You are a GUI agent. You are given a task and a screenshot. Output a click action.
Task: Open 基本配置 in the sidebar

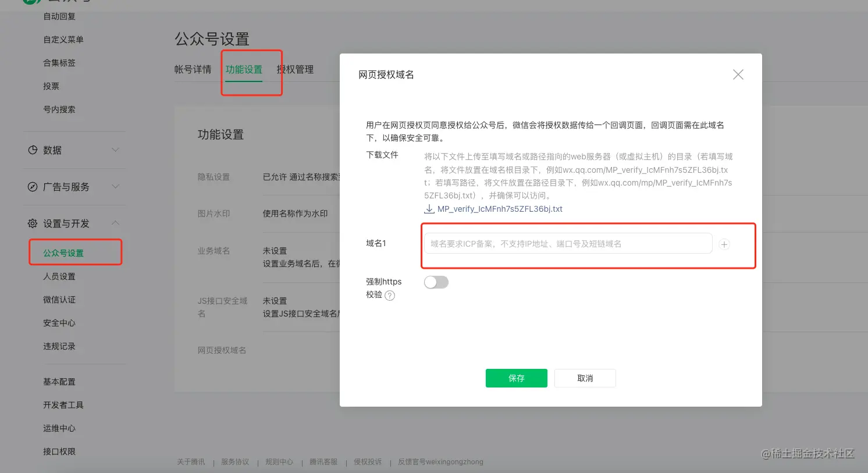(x=59, y=382)
